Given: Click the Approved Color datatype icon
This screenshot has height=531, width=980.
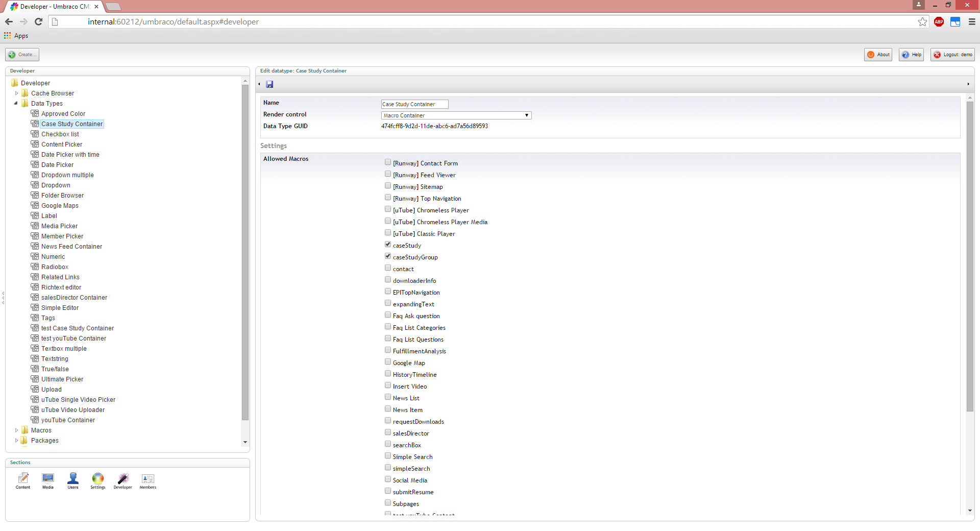Looking at the screenshot, I should click(35, 113).
